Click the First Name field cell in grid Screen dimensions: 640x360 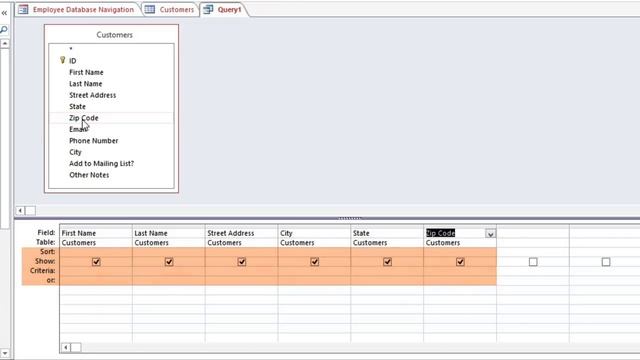(x=96, y=233)
